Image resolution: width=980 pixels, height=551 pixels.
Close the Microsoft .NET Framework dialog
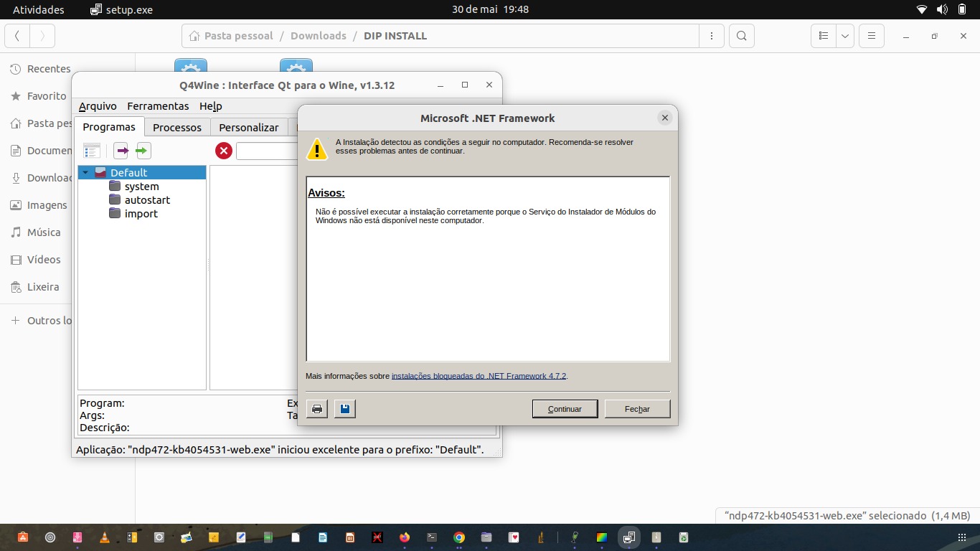(x=665, y=118)
